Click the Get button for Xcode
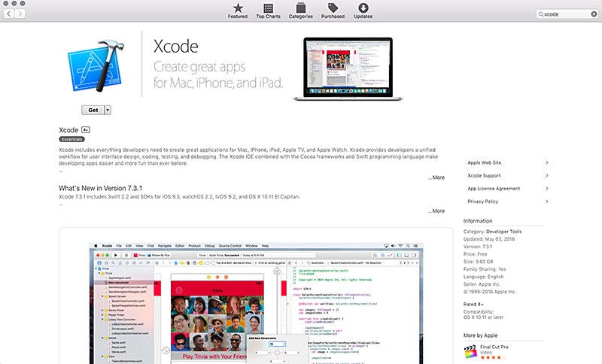602x364 pixels. (x=92, y=110)
